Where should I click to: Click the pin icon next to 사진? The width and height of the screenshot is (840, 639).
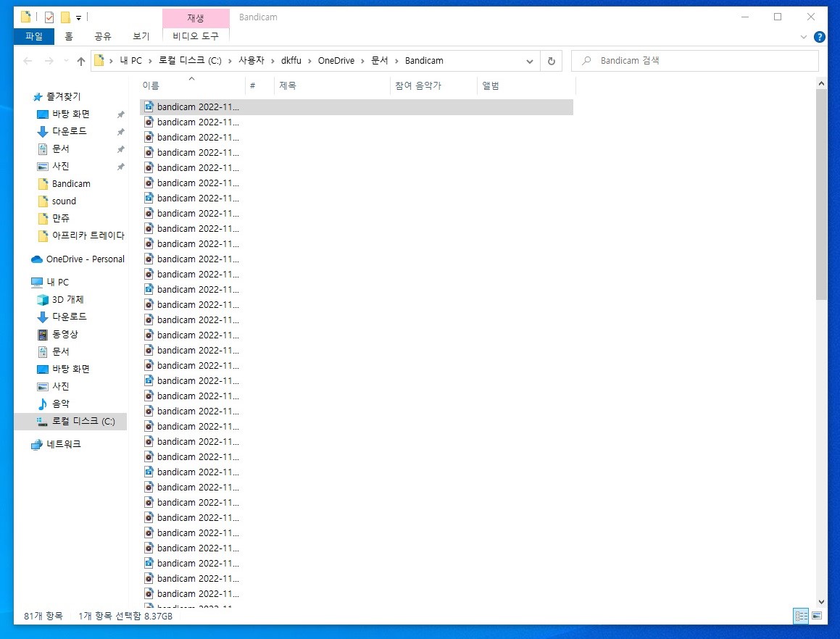pyautogui.click(x=120, y=167)
